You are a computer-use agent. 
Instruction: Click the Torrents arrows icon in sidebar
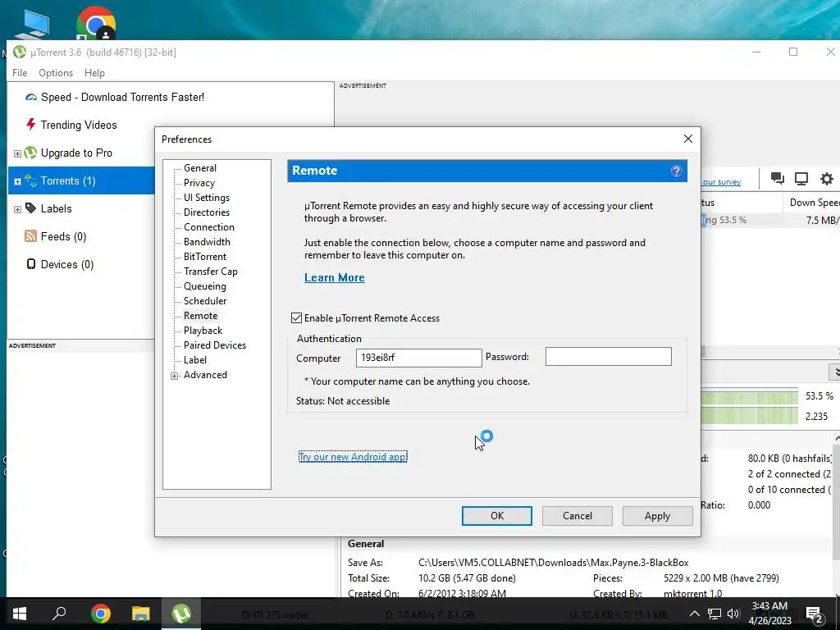30,180
